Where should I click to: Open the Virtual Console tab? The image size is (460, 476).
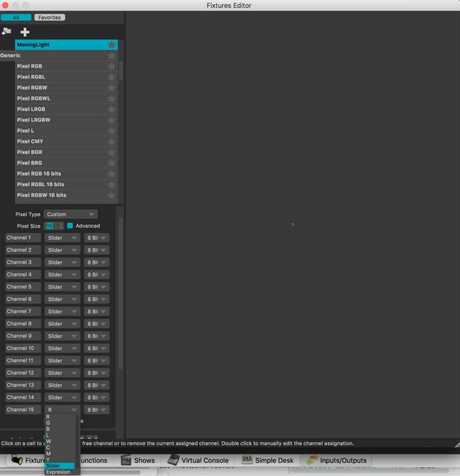pos(198,460)
